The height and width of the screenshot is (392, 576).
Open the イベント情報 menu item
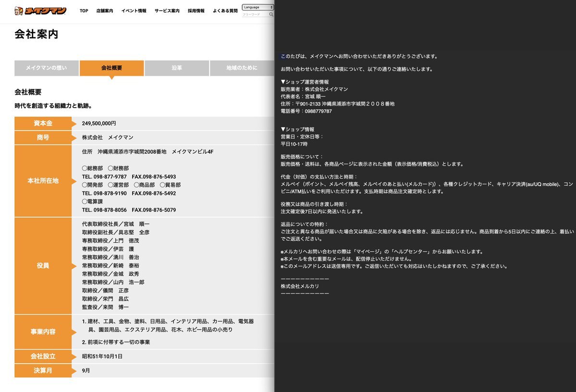point(134,11)
